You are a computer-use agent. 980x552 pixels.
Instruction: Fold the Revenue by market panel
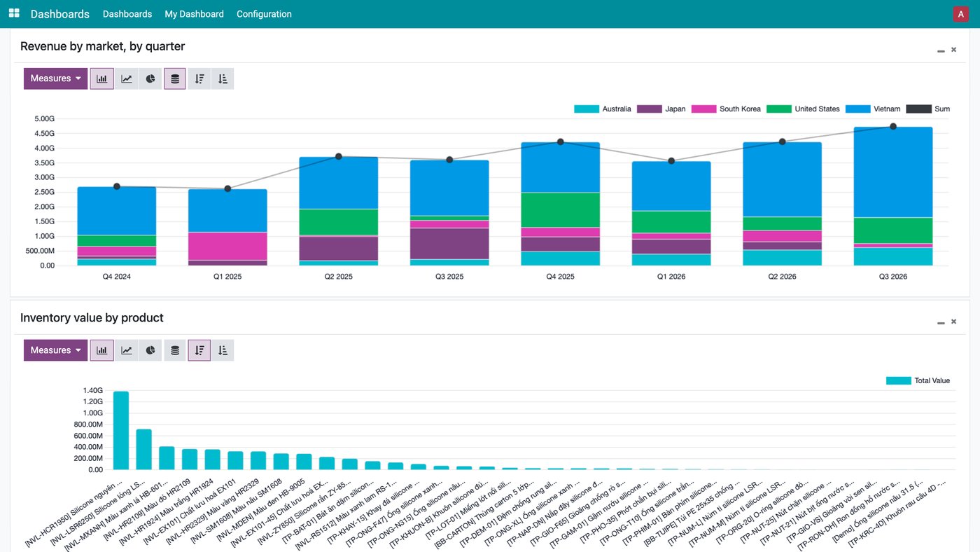[941, 50]
